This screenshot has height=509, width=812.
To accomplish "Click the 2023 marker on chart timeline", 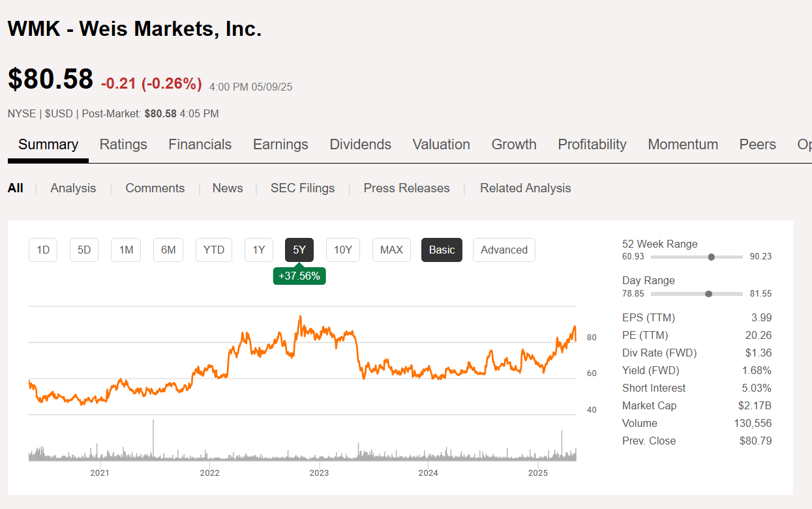I will point(319,473).
